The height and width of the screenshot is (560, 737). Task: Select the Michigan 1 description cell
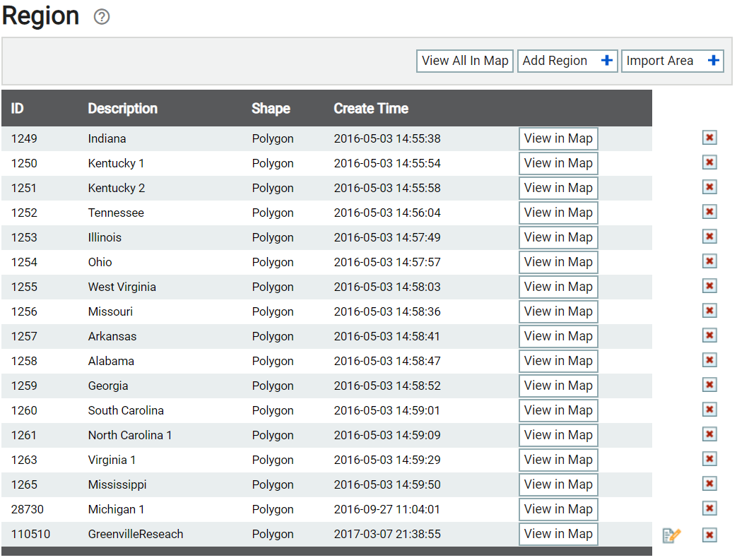[116, 509]
